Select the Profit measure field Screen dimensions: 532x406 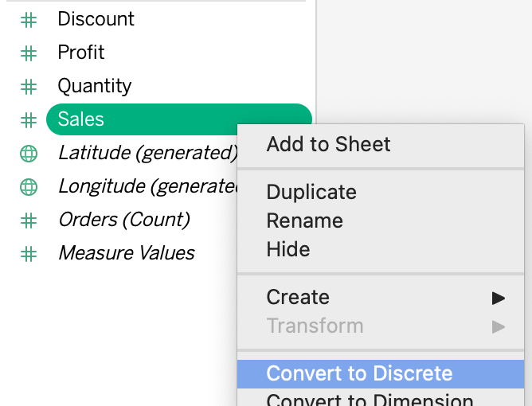[x=80, y=53]
